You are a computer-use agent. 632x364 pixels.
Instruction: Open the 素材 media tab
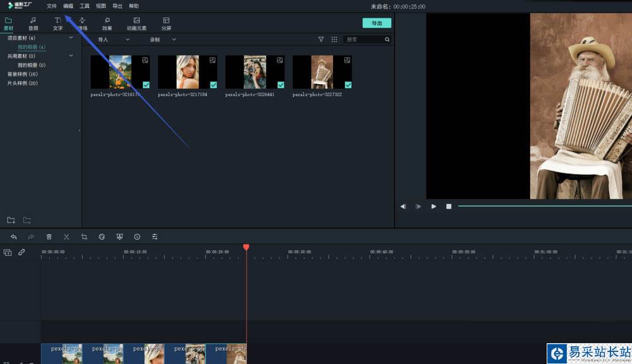8,24
